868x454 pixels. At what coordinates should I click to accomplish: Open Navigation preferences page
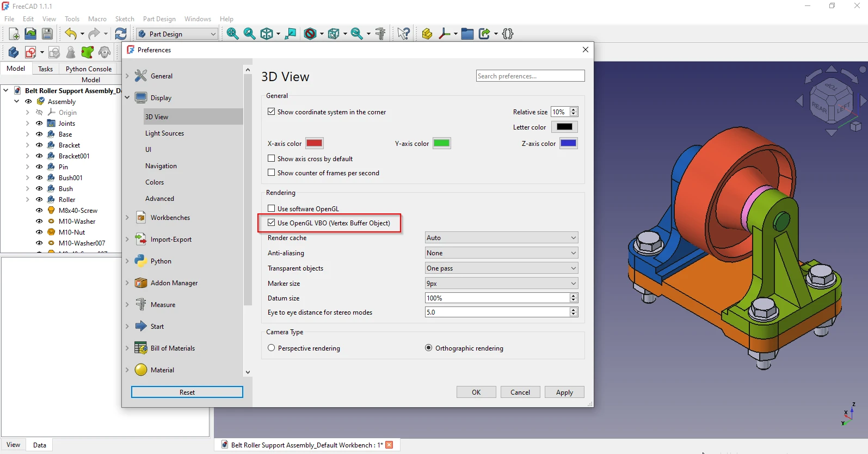[x=161, y=166]
